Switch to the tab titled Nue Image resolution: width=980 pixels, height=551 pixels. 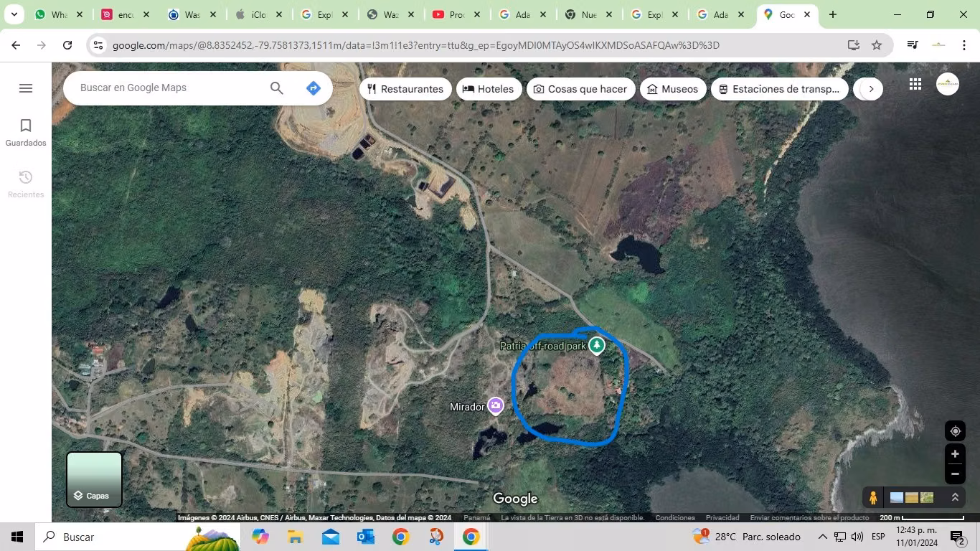[x=590, y=14]
